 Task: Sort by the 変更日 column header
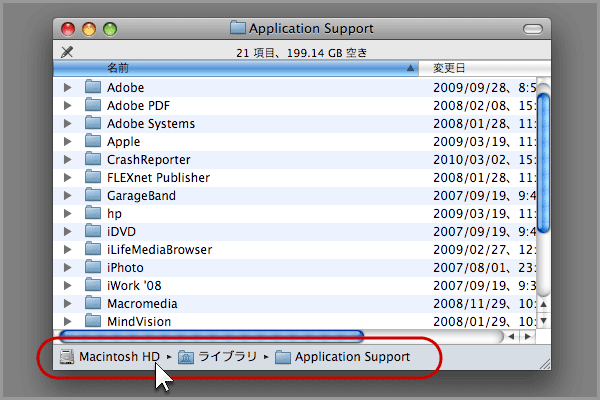point(480,68)
